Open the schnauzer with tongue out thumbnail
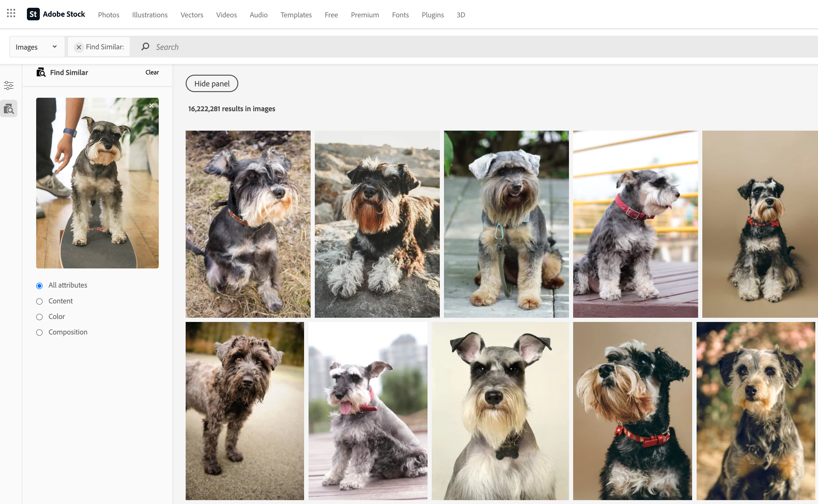 pos(367,411)
